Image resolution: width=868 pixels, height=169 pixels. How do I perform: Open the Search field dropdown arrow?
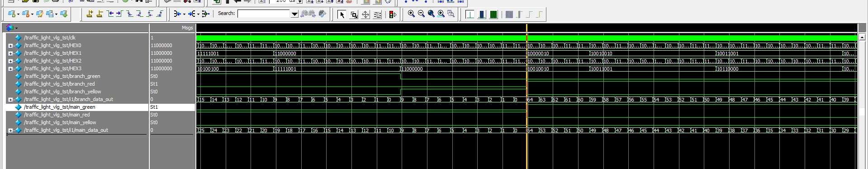294,14
